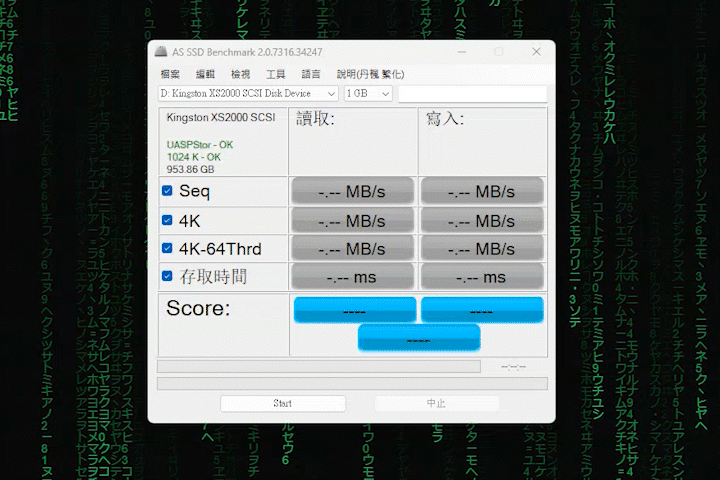720x480 pixels.
Task: Click the Seq write MB/s result
Action: pos(482,191)
